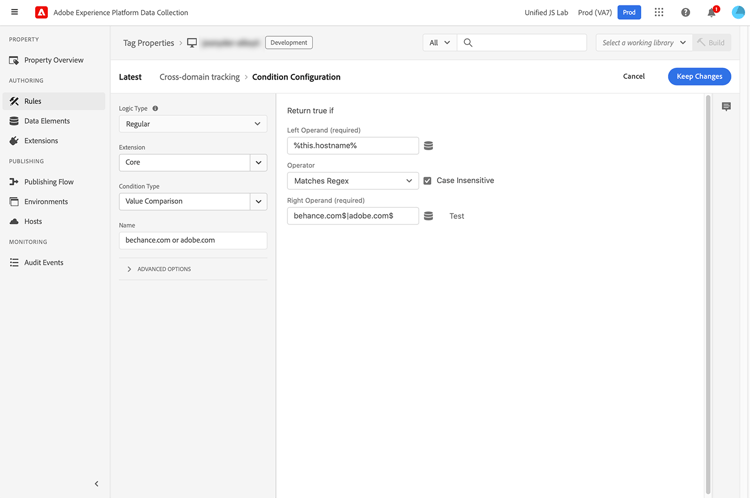This screenshot has height=498, width=750.
Task: Open the hamburger navigation menu
Action: coord(14,12)
